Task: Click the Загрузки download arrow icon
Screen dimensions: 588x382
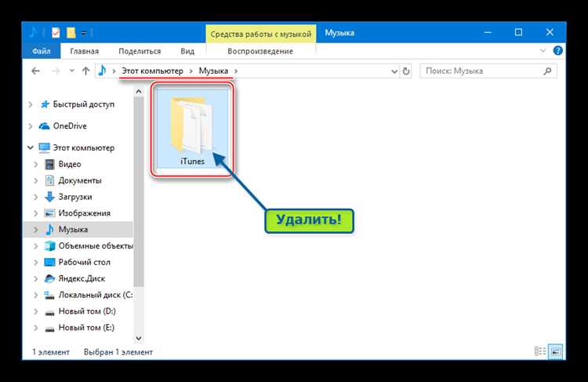Action: click(x=49, y=197)
